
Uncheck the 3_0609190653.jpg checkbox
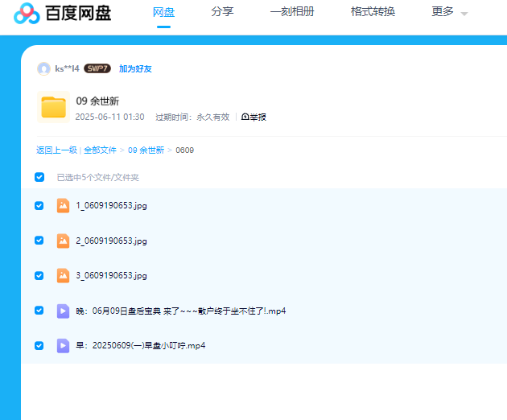click(x=39, y=275)
